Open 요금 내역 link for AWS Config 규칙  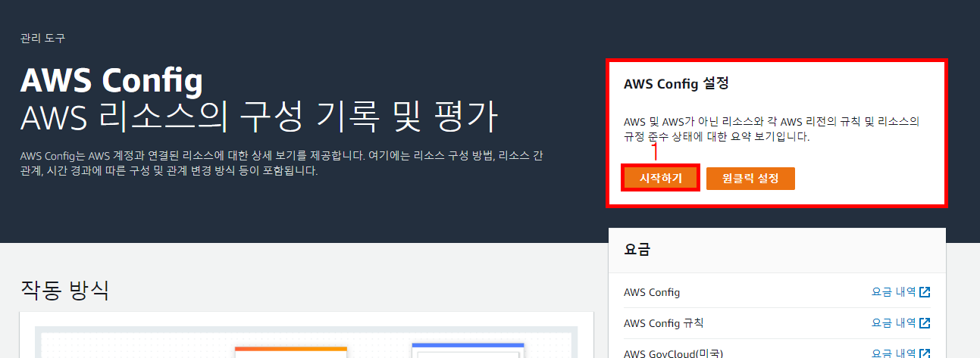click(894, 323)
